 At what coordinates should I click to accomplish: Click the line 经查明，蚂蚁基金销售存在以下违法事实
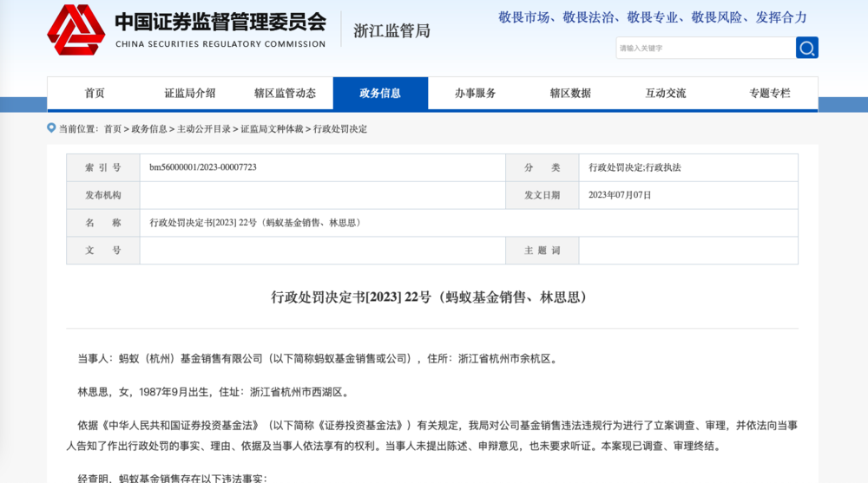172,479
